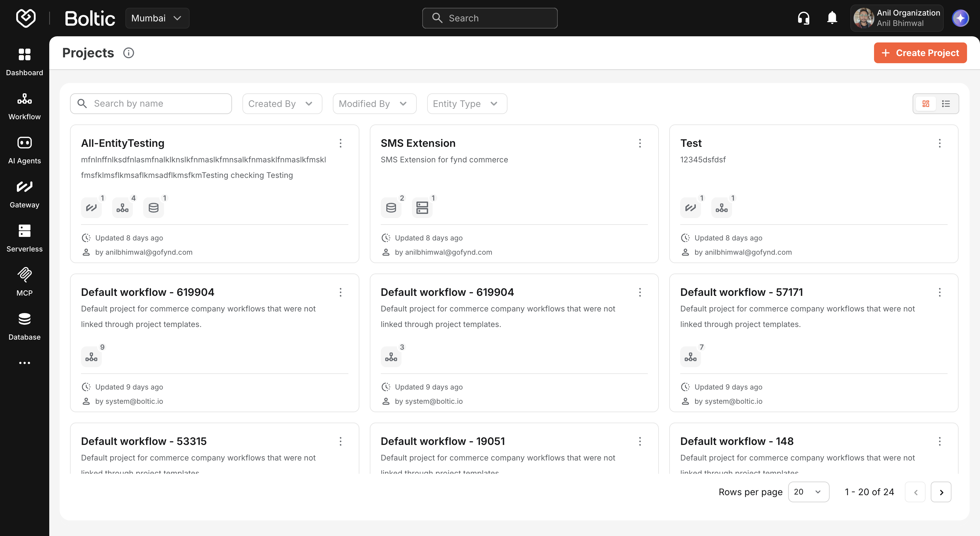This screenshot has width=980, height=536.
Task: Go to next page of projects
Action: 941,492
